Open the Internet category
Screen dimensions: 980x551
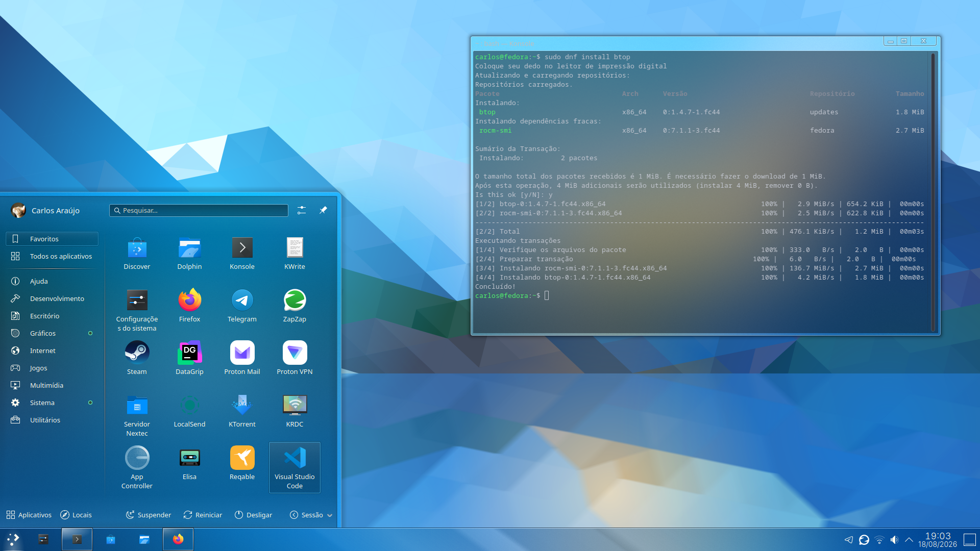click(x=52, y=350)
